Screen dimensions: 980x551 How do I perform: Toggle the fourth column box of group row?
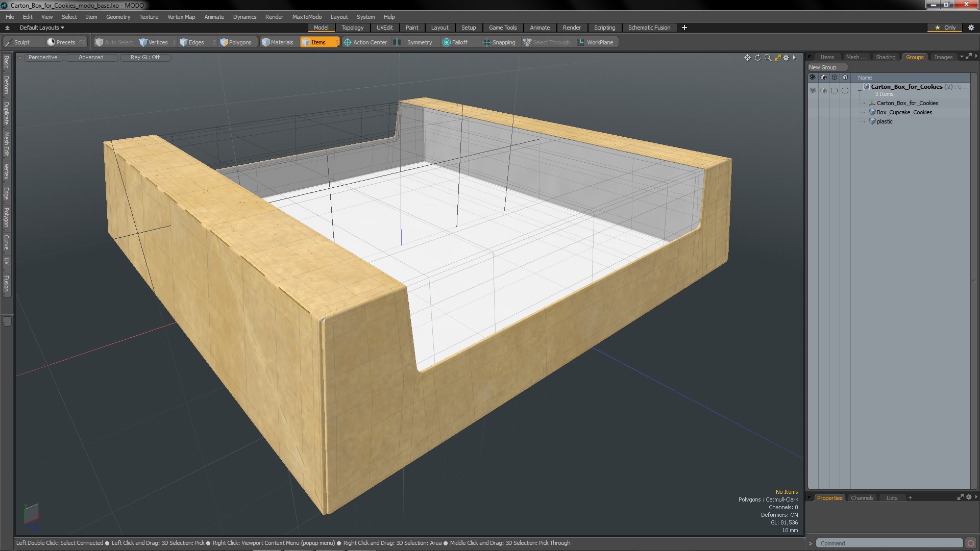845,90
